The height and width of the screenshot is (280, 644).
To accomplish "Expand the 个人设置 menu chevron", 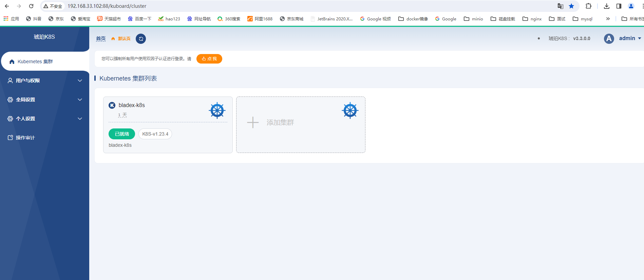I will pyautogui.click(x=80, y=119).
